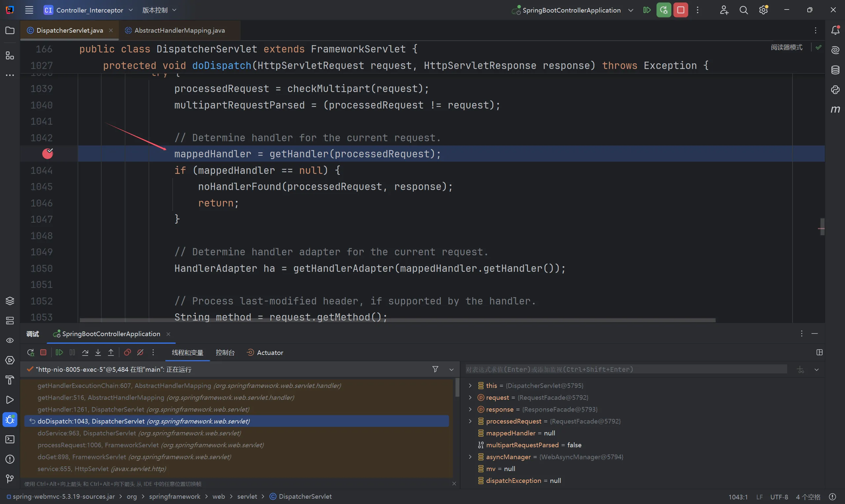Click frames list vertical scrollbar

457,388
